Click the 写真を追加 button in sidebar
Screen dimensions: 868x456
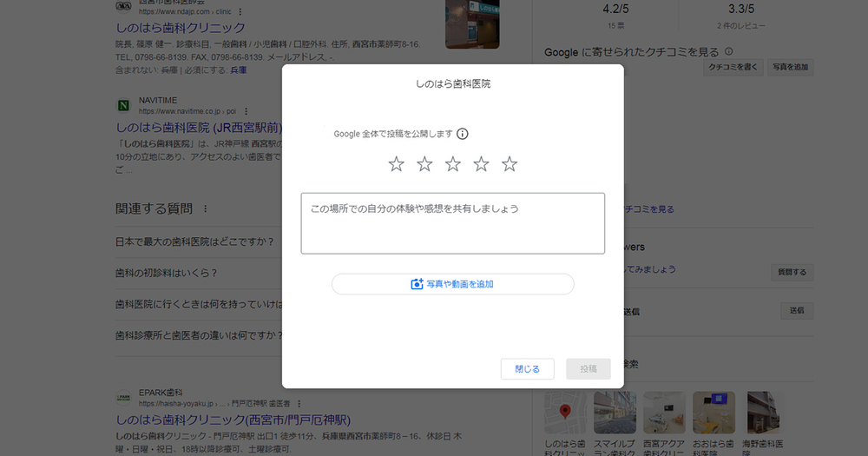[x=789, y=67]
